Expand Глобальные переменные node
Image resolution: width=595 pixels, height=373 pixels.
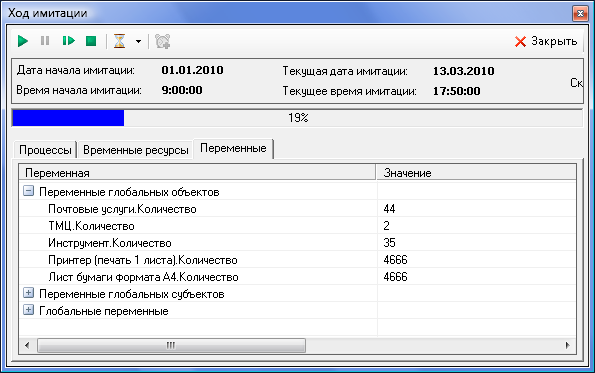[x=28, y=310]
